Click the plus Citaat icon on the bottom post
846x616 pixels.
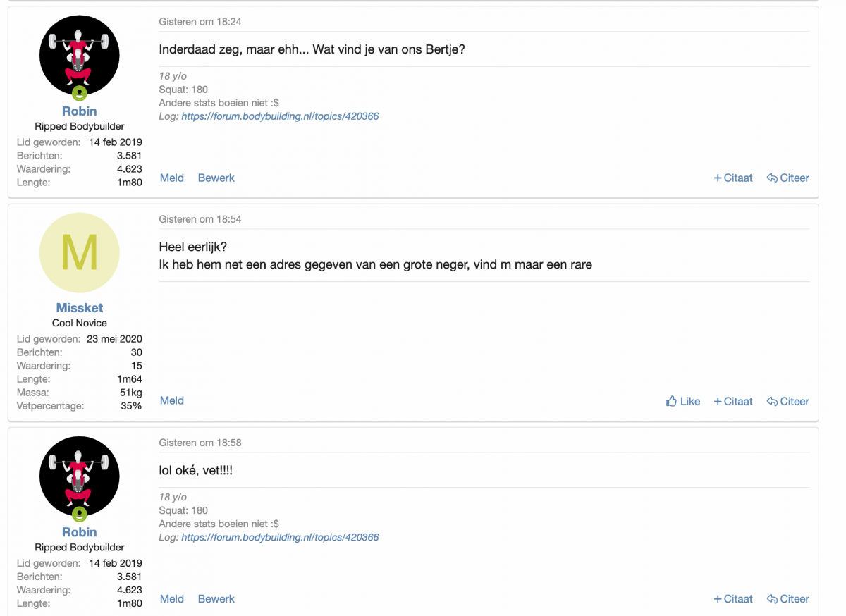[718, 598]
